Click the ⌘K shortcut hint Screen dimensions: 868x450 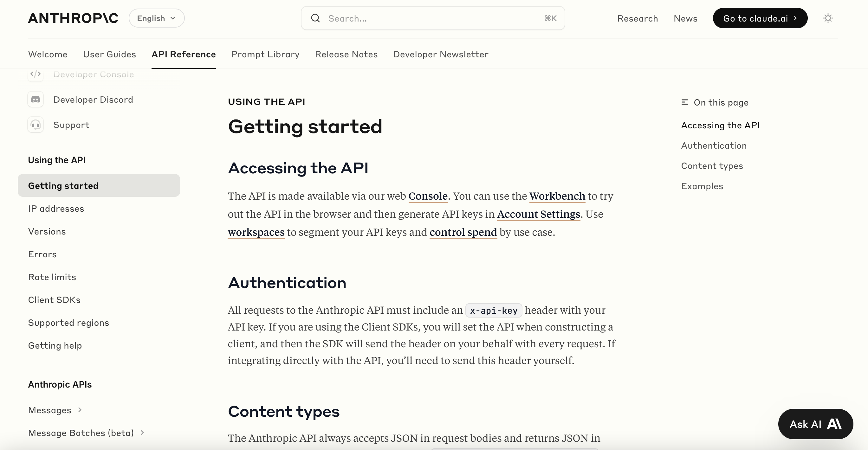(x=550, y=18)
